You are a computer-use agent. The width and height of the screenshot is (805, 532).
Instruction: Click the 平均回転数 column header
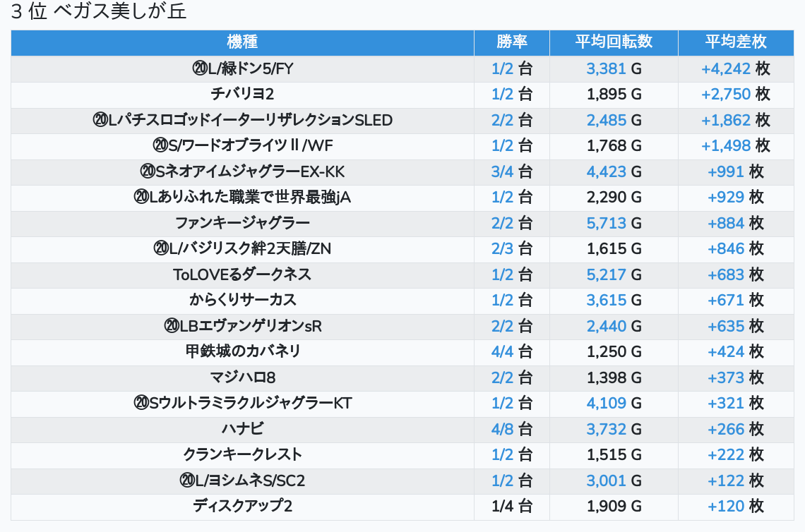coord(614,42)
